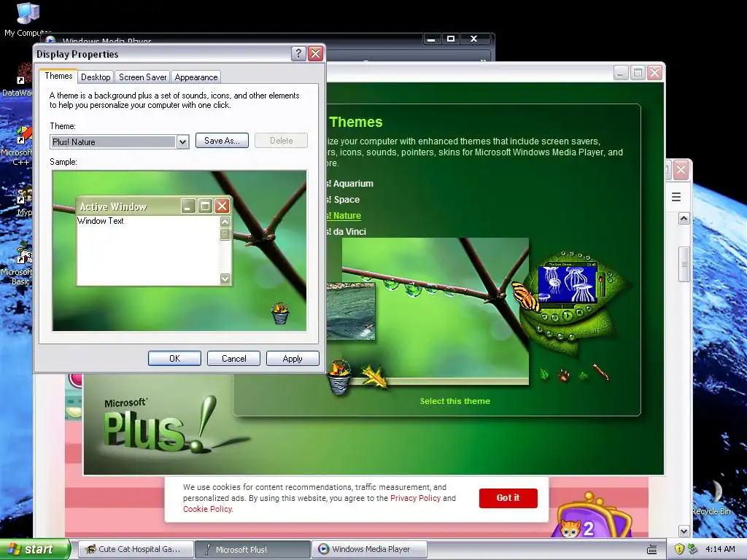The height and width of the screenshot is (560, 747).
Task: Click the green leaf pointer icon
Action: click(x=544, y=374)
